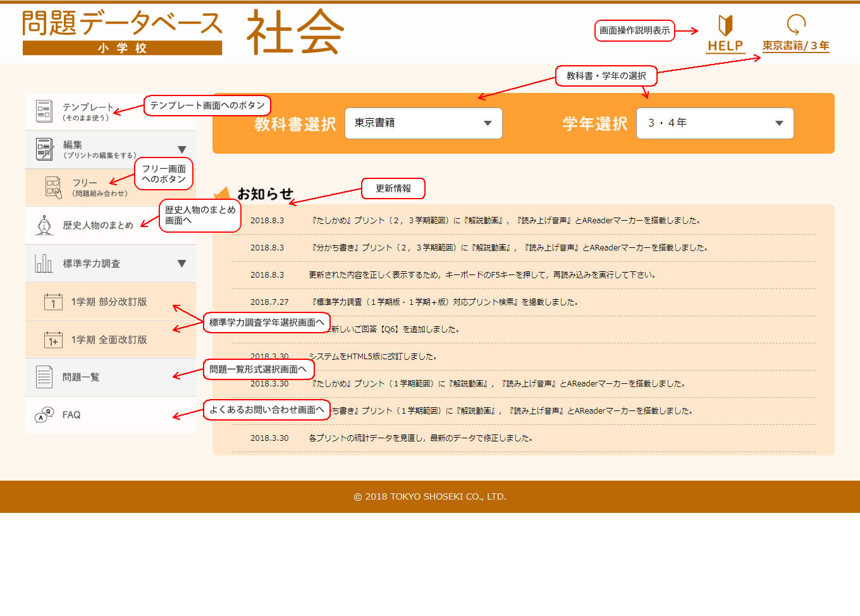Open 1学期 全面改訂版 submenu item
This screenshot has height=616, width=860.
pyautogui.click(x=111, y=339)
